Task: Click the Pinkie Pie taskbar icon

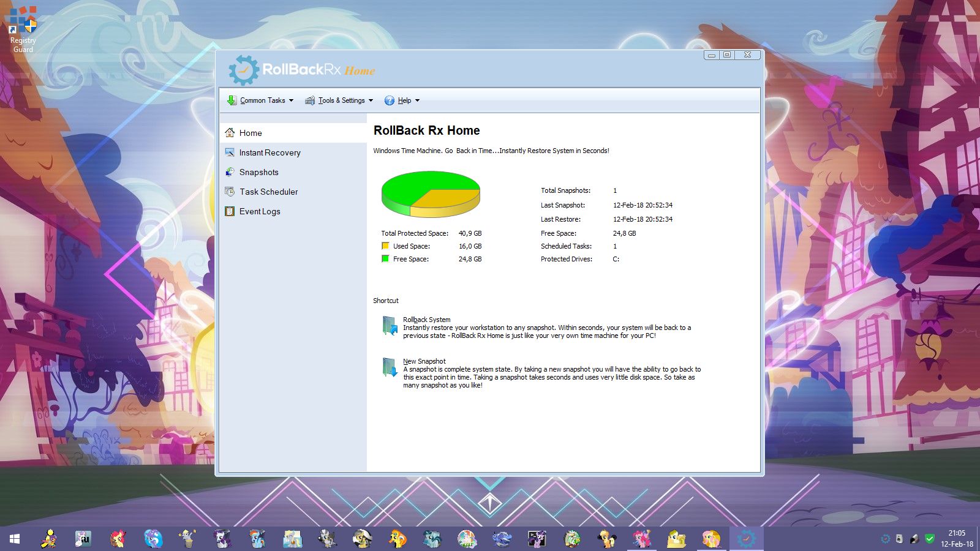Action: point(641,539)
